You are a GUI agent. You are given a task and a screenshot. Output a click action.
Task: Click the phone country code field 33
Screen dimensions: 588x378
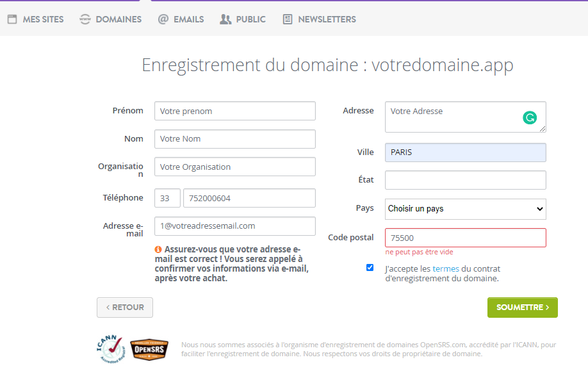point(167,198)
